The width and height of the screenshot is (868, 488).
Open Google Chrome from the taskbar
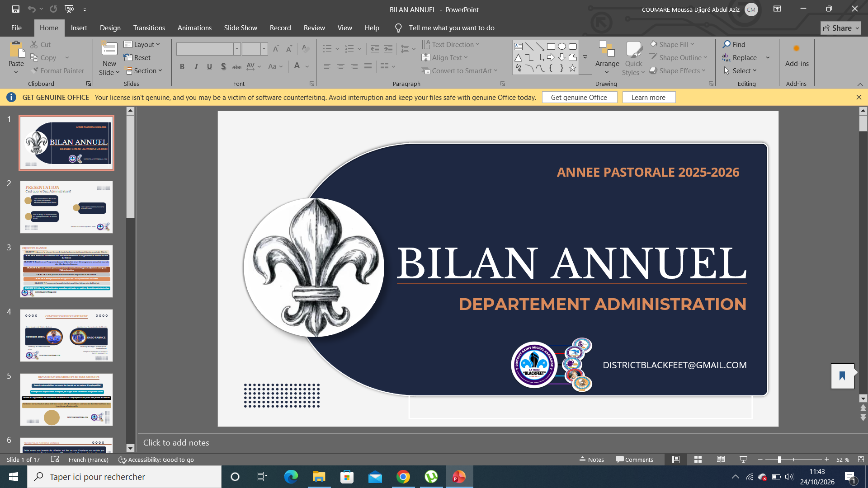(403, 477)
